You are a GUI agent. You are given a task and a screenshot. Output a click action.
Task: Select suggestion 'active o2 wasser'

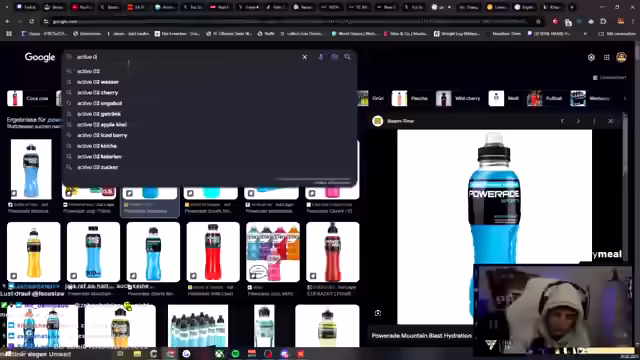pos(209,82)
